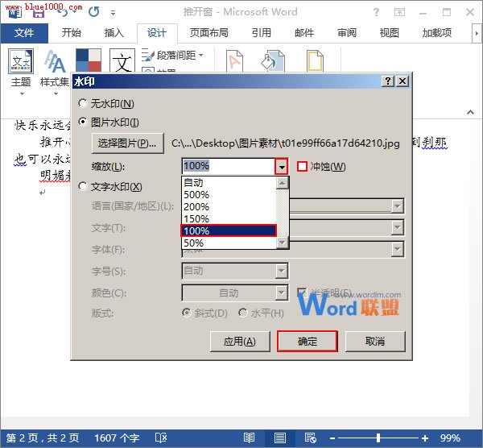Switch to the Mailings tab
The height and width of the screenshot is (448, 483).
(x=304, y=33)
